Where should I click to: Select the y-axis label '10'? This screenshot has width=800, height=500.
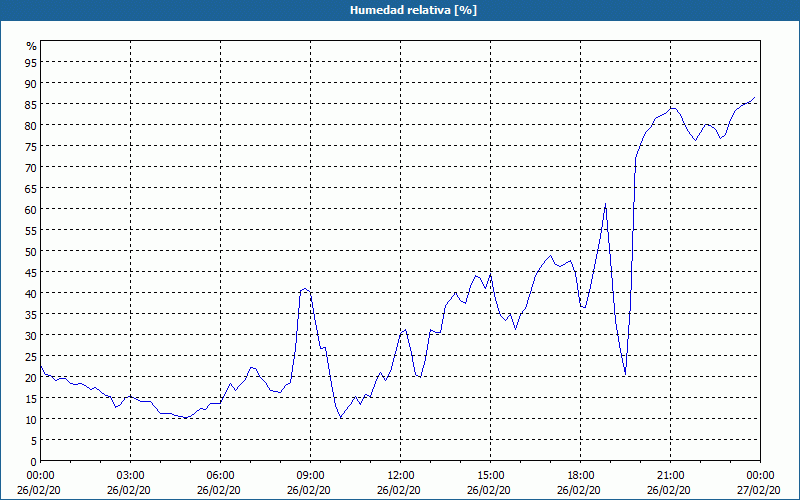(x=31, y=419)
